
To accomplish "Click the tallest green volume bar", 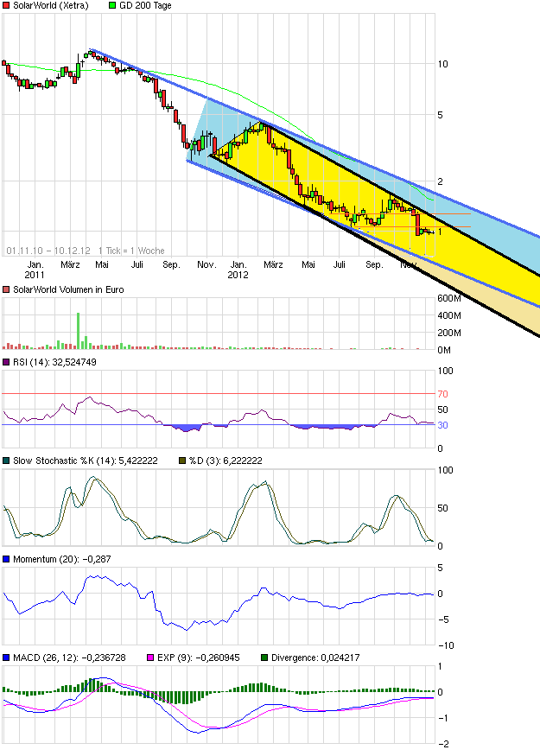I will (78, 331).
